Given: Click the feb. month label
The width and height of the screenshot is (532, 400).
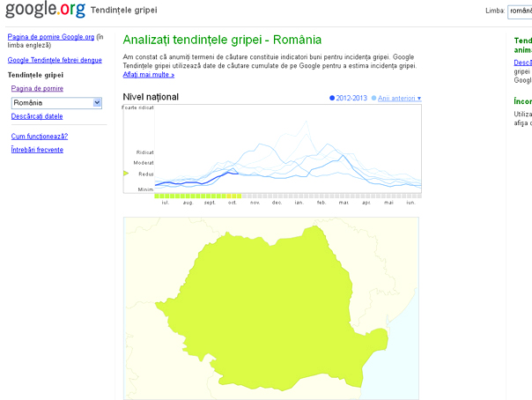Looking at the screenshot, I should click(x=321, y=203).
